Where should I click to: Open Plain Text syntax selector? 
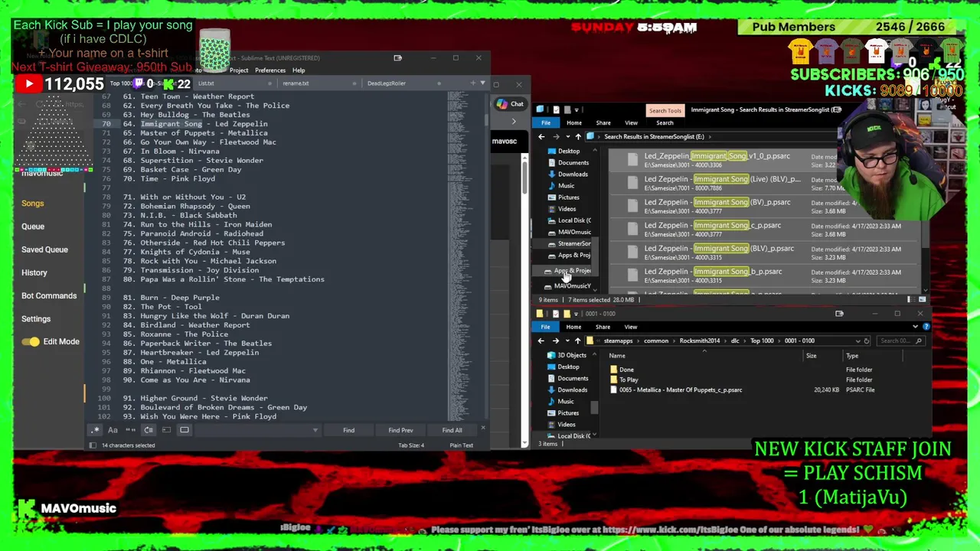(461, 445)
